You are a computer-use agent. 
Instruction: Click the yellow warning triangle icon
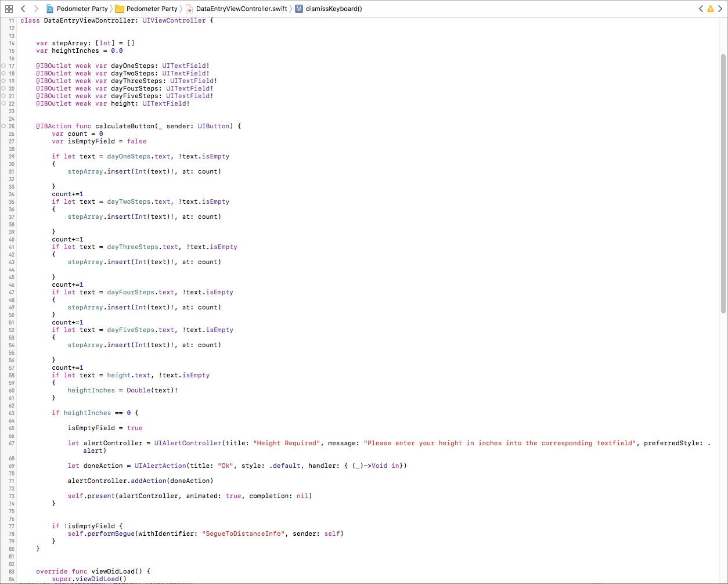click(x=711, y=9)
